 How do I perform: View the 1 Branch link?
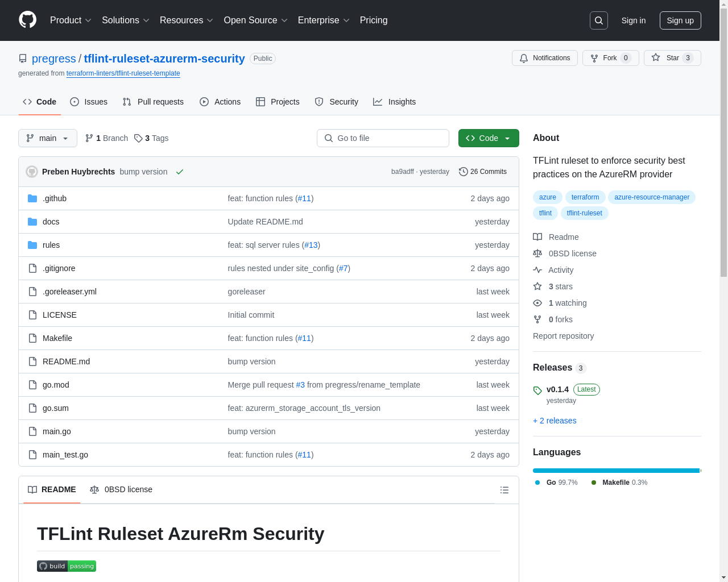[106, 138]
